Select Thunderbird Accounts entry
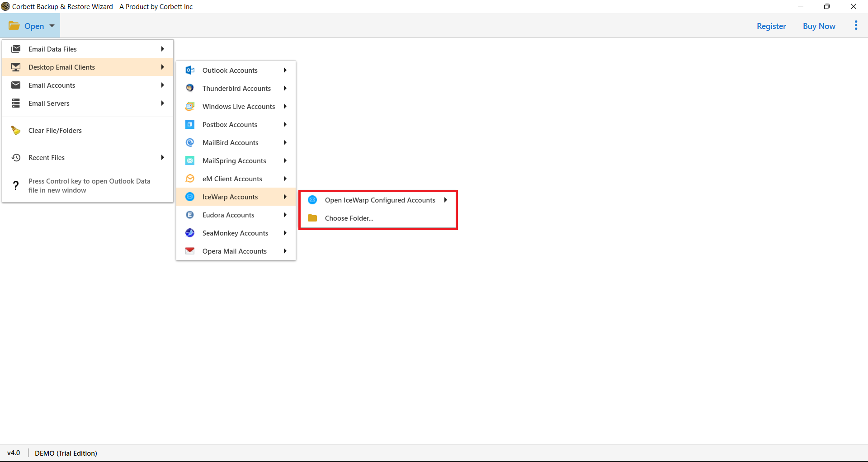The image size is (868, 462). [236, 88]
